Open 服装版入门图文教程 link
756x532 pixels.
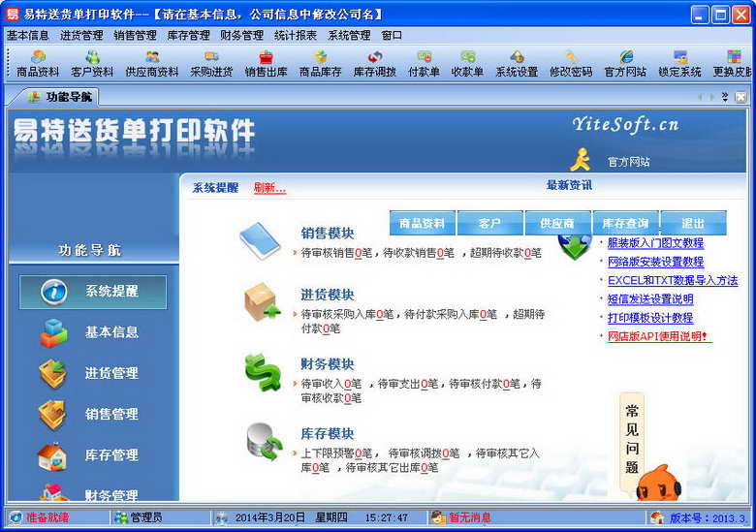[656, 243]
